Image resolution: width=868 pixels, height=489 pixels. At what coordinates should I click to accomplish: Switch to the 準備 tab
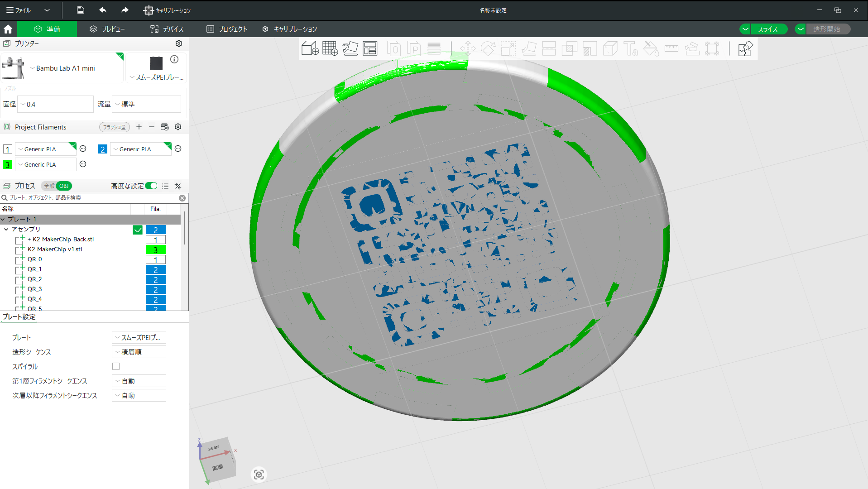coord(47,29)
